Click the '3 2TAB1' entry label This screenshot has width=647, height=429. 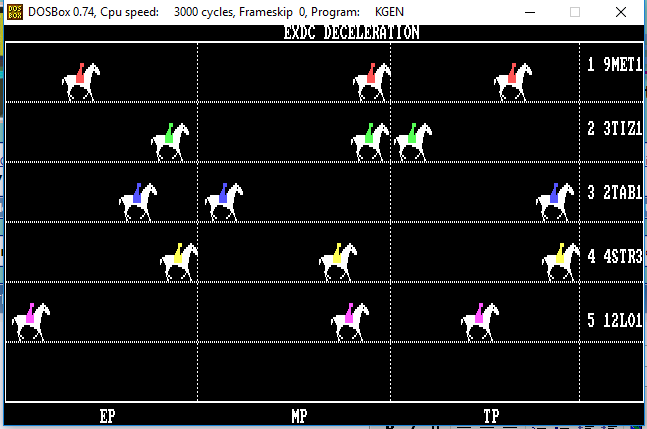615,192
